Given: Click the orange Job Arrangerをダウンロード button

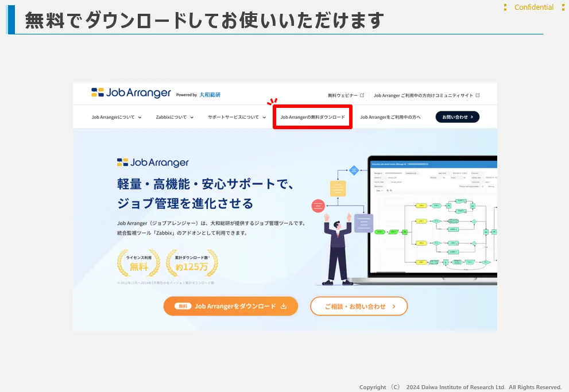Looking at the screenshot, I should [x=230, y=306].
